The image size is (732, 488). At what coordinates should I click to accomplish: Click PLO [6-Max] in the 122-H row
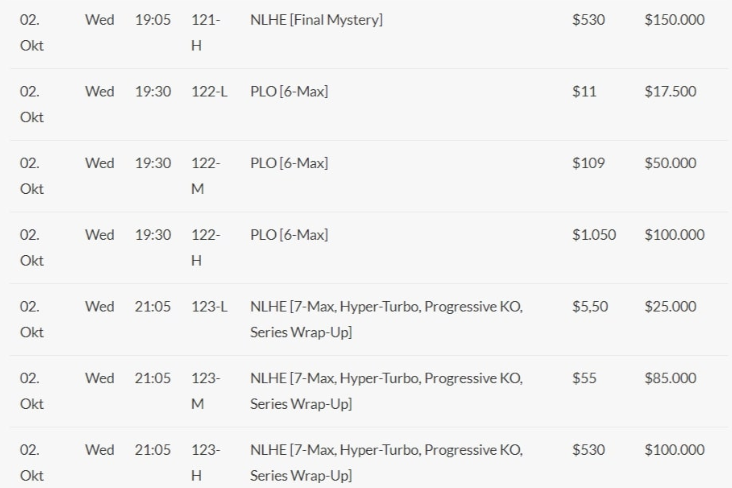[x=289, y=235]
